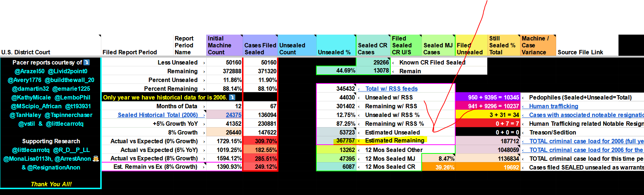Viewport: 644px width, 195px height.
Task: Click the 'Estimated Unsealed' label
Action: point(393,132)
